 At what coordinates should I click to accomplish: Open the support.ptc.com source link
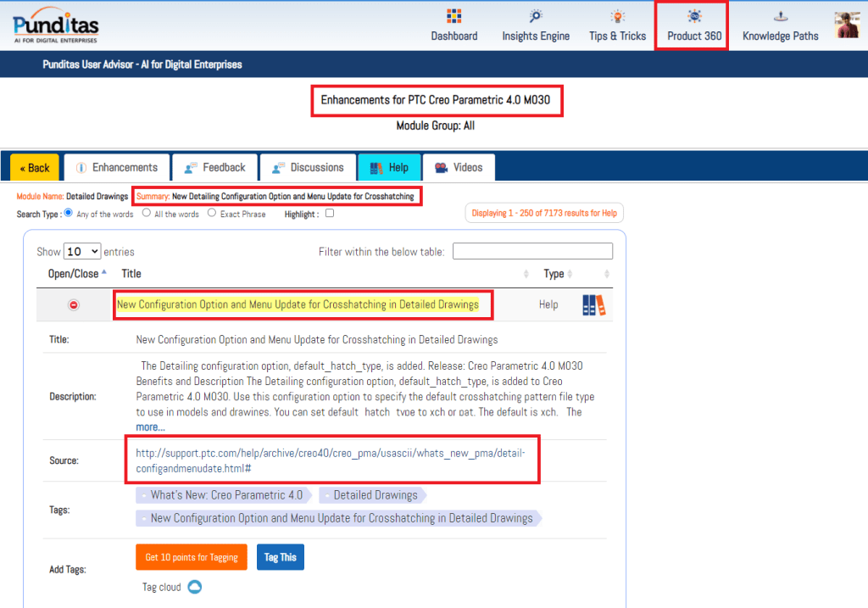(x=331, y=460)
